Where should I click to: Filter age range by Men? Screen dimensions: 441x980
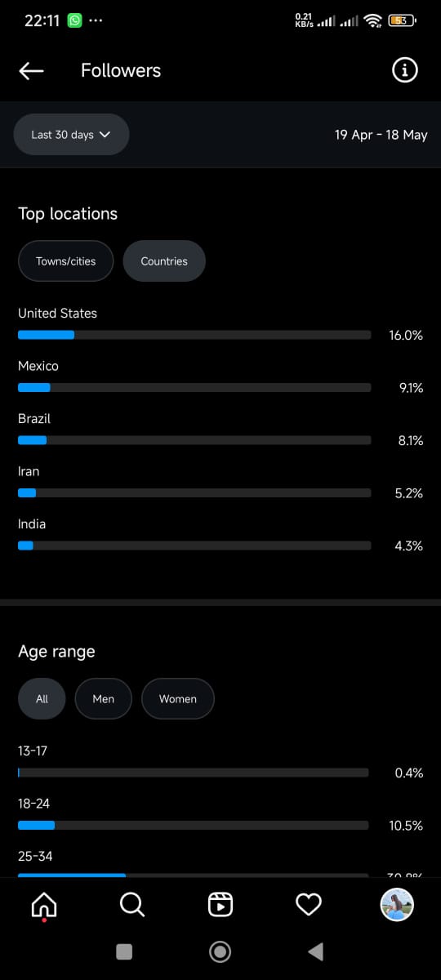[103, 699]
